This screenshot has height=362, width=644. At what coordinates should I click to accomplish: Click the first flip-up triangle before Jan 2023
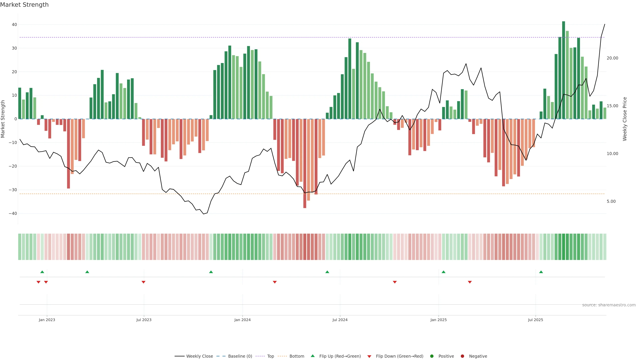42,272
